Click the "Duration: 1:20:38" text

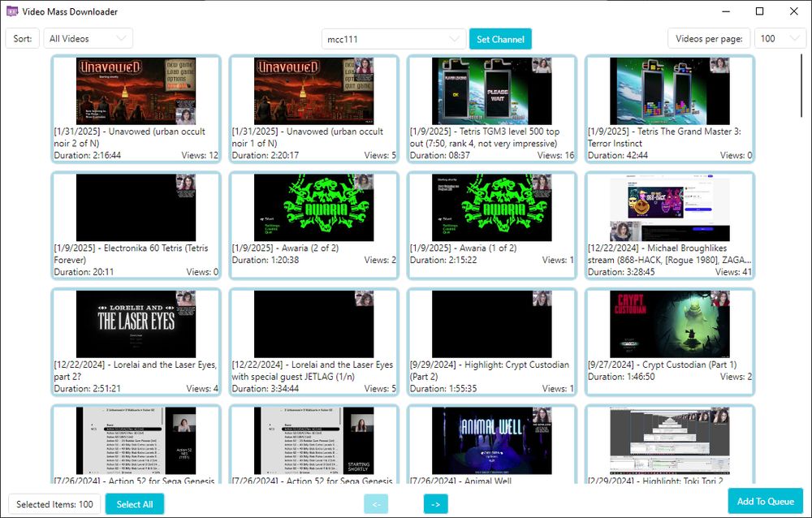266,260
